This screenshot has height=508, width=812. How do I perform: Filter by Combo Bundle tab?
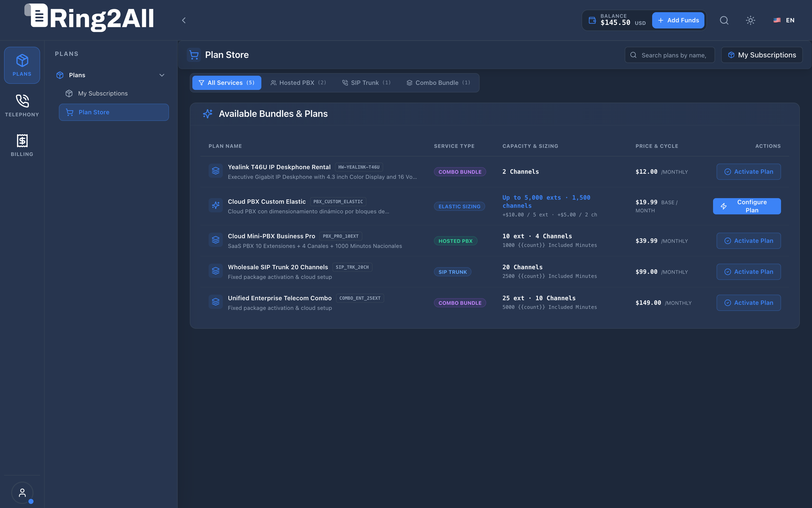(x=438, y=83)
